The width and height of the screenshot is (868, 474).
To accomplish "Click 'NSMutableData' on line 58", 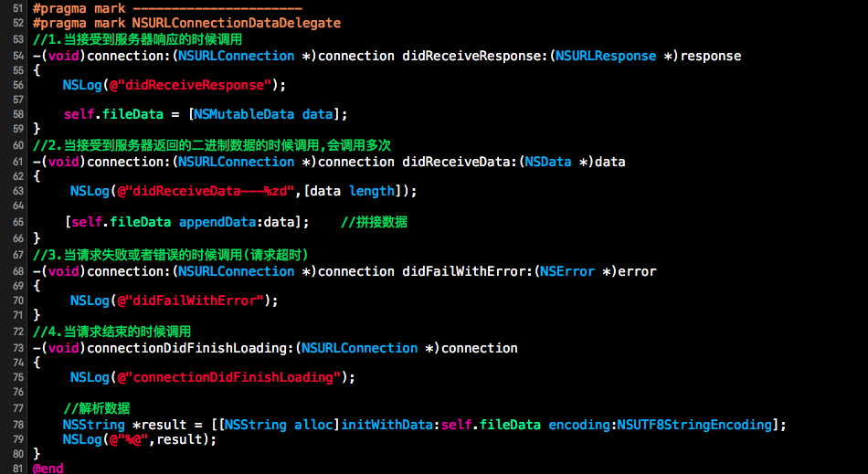I will [244, 114].
